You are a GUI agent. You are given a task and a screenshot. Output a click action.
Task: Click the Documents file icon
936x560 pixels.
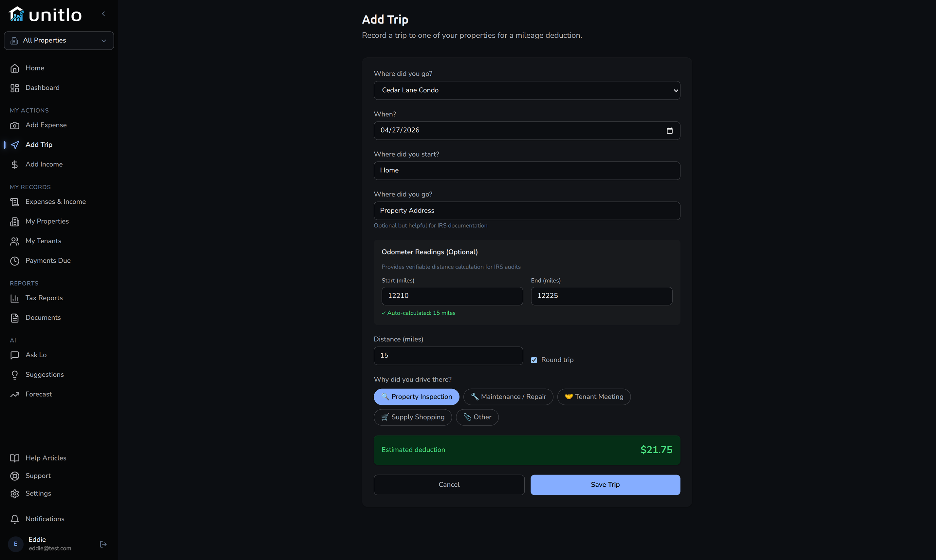pyautogui.click(x=15, y=318)
